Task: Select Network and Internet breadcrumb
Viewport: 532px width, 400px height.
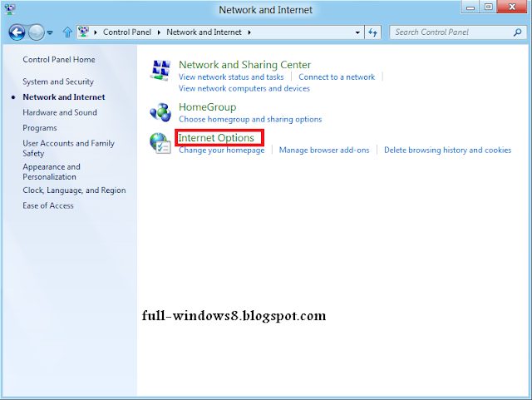Action: [x=204, y=32]
